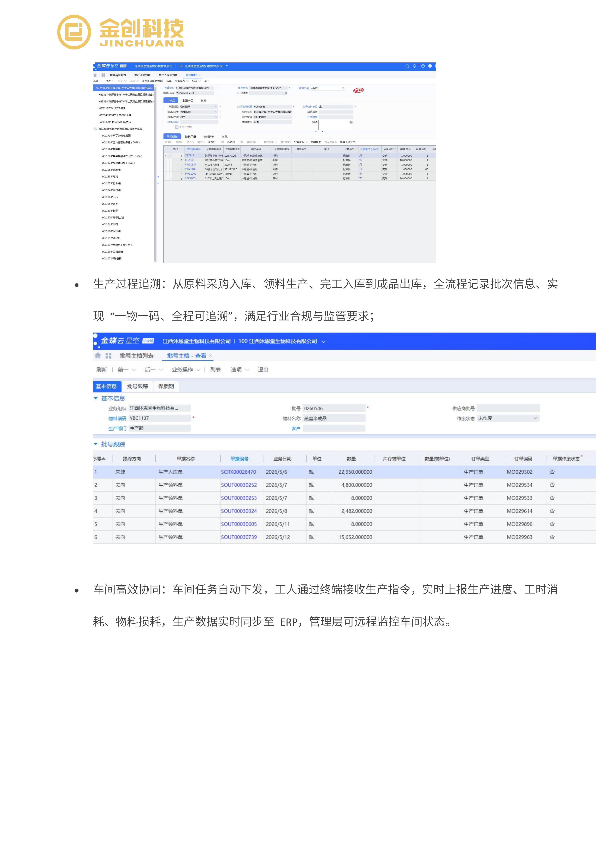Click 列表 in batch master toolbar
The height and width of the screenshot is (868, 614).
point(215,370)
